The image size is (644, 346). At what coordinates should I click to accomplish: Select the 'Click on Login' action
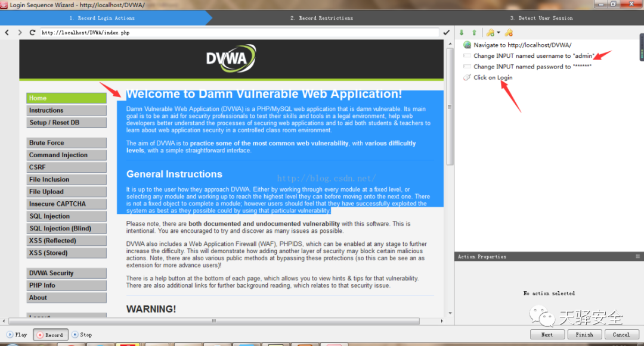(x=493, y=77)
